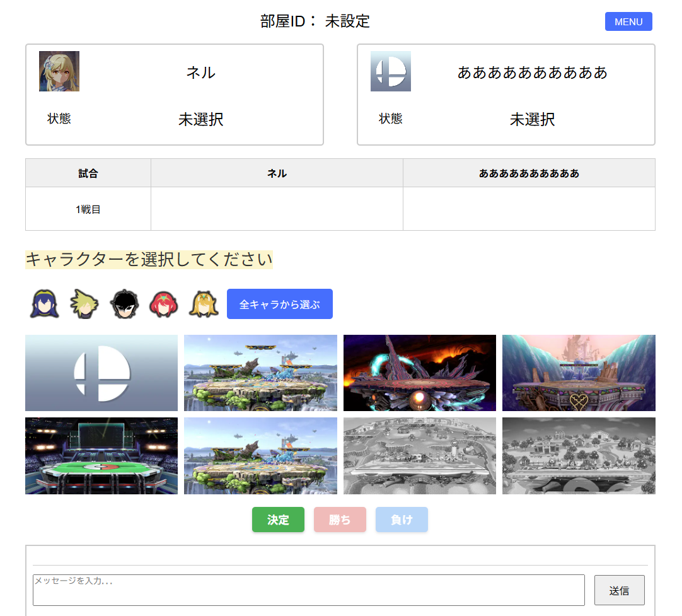Click the キャラクターを選択してください prompt
This screenshot has width=682, height=616.
click(x=149, y=259)
